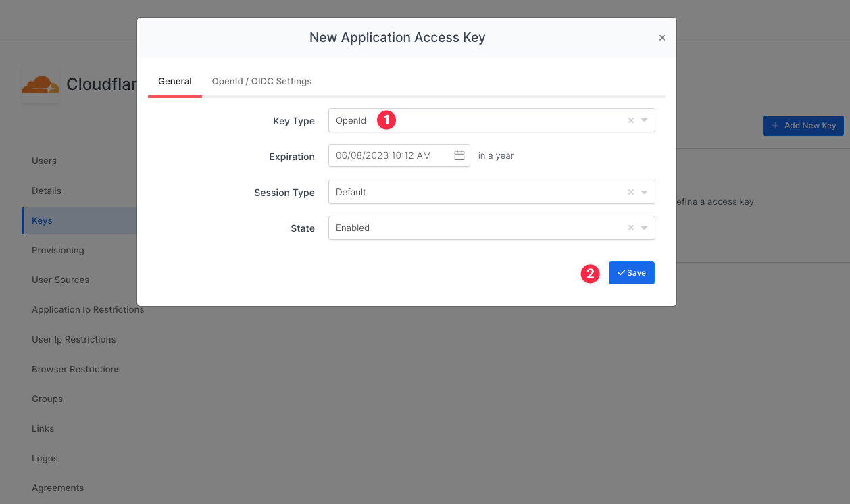Close the New Application Access Key dialog

click(x=662, y=38)
